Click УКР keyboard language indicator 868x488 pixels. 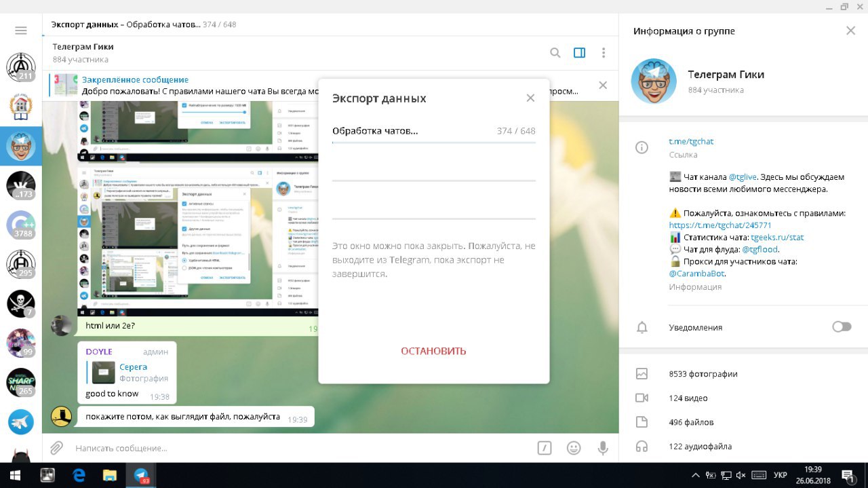point(781,475)
